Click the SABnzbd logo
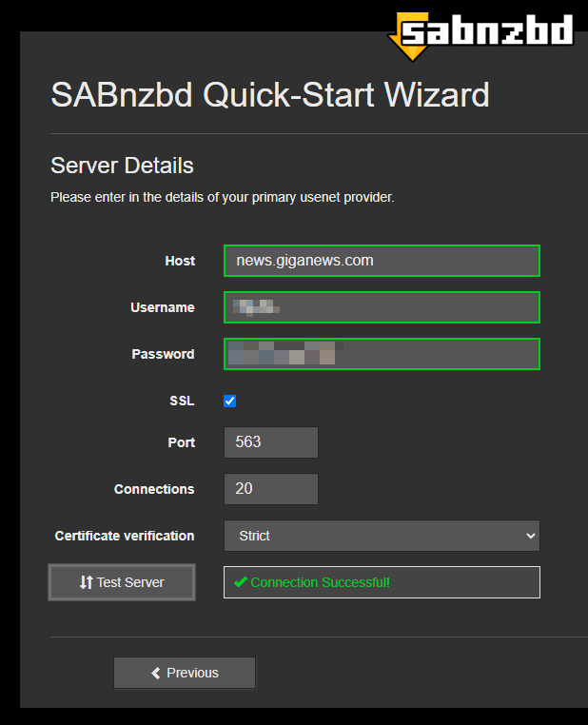 pyautogui.click(x=480, y=36)
